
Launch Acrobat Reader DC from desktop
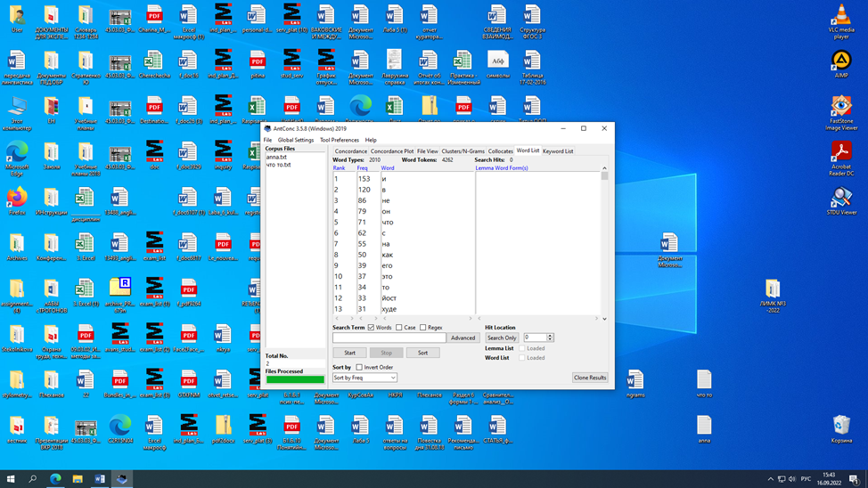840,150
